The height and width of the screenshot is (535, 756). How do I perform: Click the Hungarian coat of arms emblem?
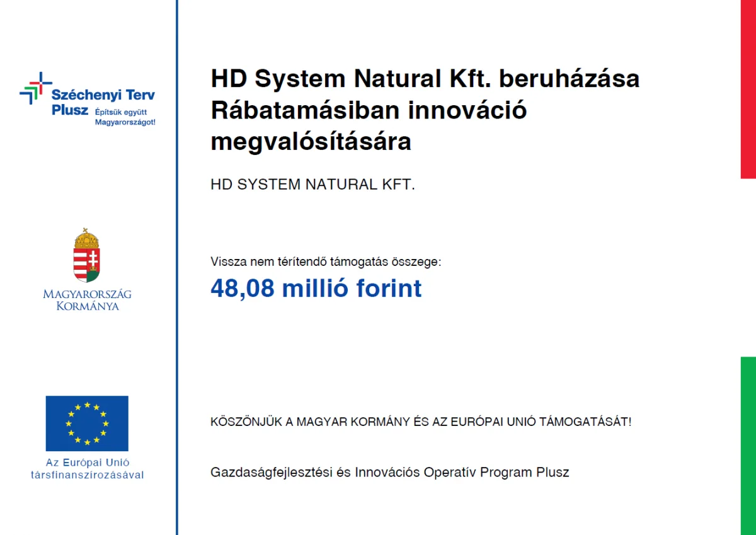point(87,258)
